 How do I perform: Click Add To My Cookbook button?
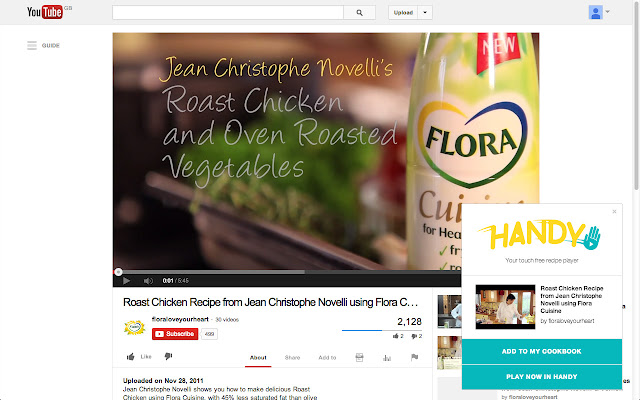click(x=541, y=351)
